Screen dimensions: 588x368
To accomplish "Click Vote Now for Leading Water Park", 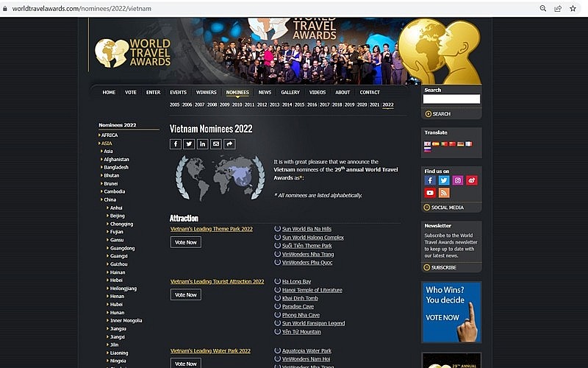I will pyautogui.click(x=186, y=364).
